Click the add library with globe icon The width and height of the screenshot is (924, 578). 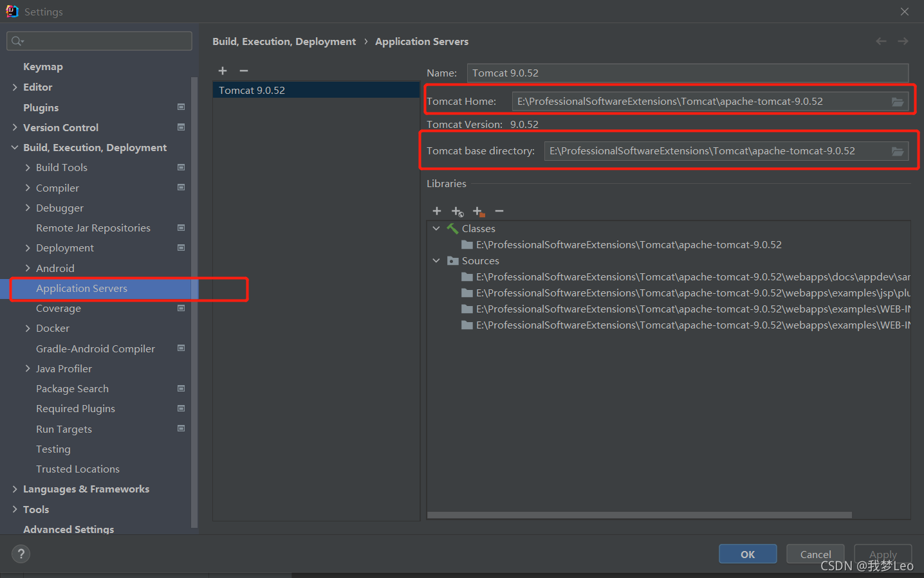(x=457, y=211)
